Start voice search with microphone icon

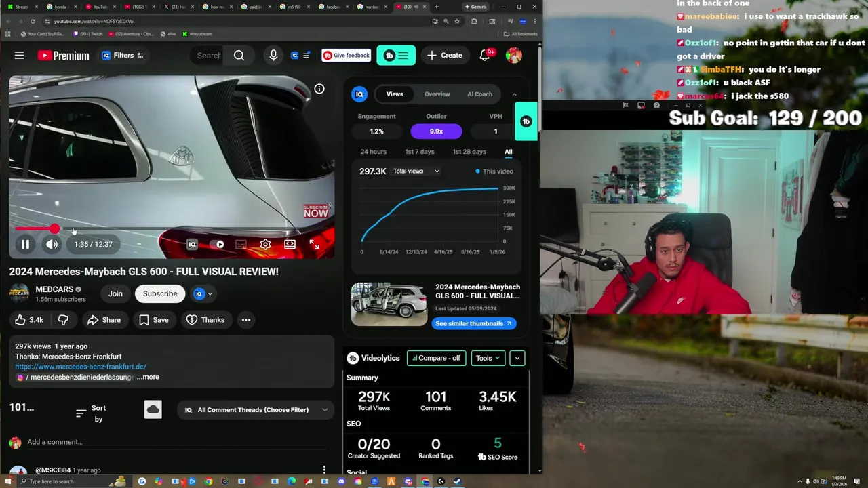(x=273, y=56)
